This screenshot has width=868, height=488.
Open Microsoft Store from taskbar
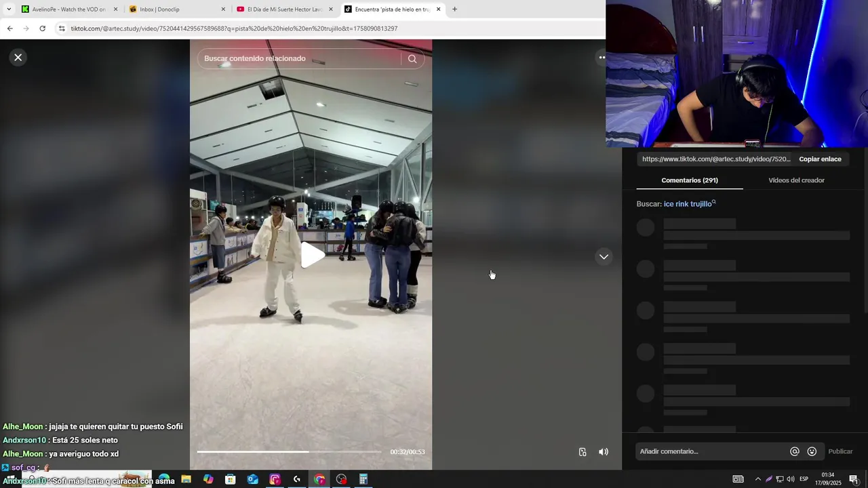231,479
